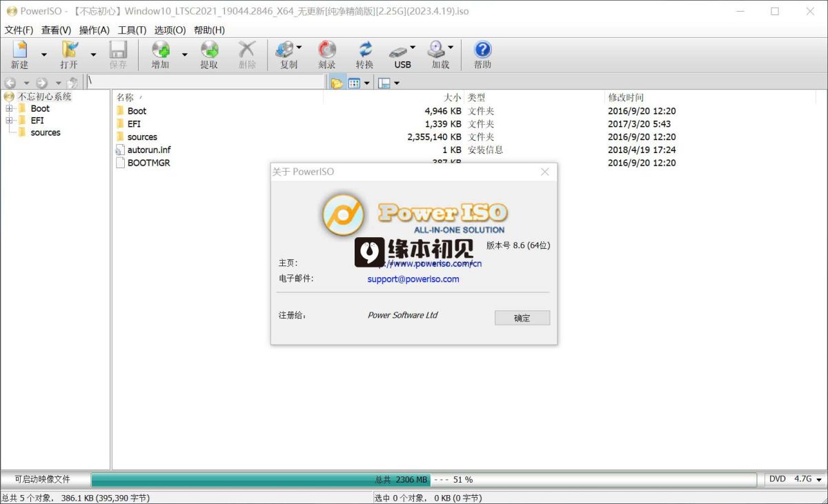Open the 操作(A) menu

[95, 30]
